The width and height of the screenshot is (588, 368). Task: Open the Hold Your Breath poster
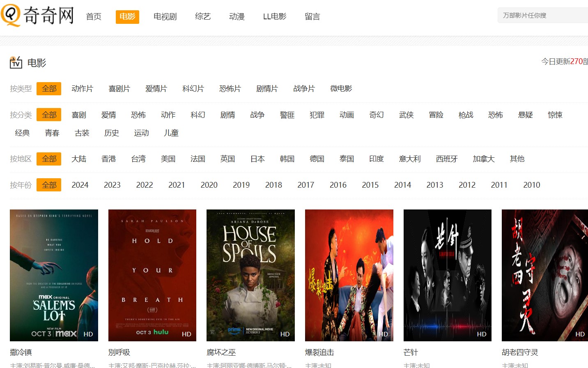(x=152, y=275)
